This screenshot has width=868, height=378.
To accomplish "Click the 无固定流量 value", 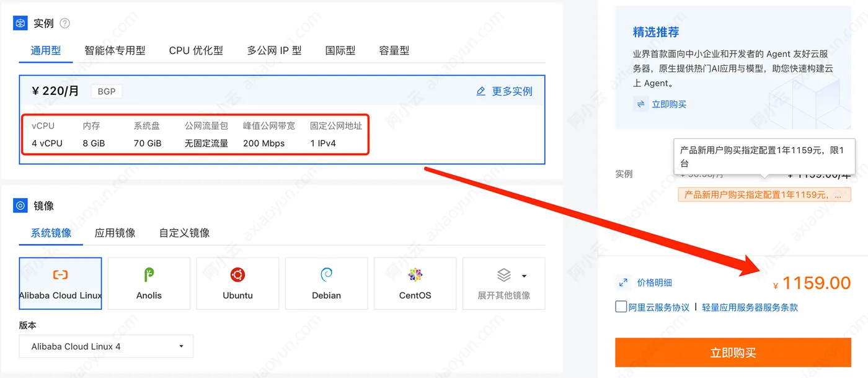I will [x=206, y=143].
